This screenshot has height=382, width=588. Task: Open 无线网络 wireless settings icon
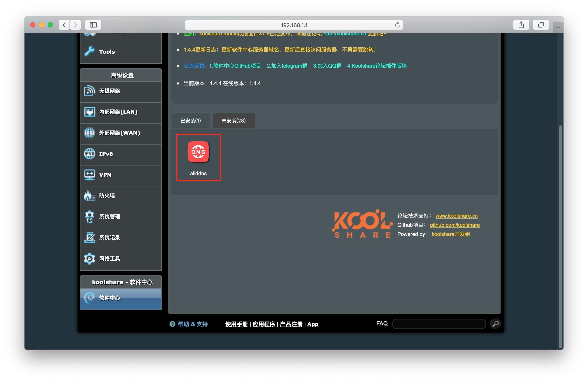pos(89,91)
